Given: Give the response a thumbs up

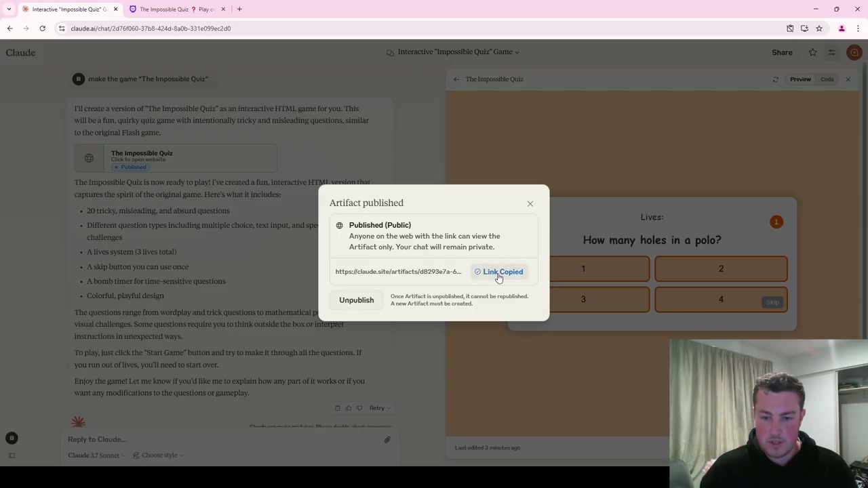Looking at the screenshot, I should [349, 408].
